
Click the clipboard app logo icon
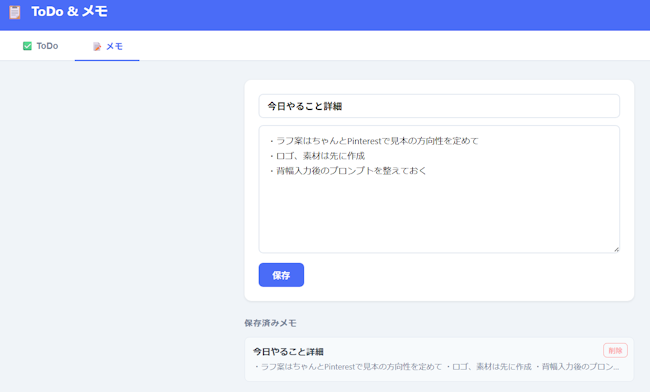[x=15, y=12]
